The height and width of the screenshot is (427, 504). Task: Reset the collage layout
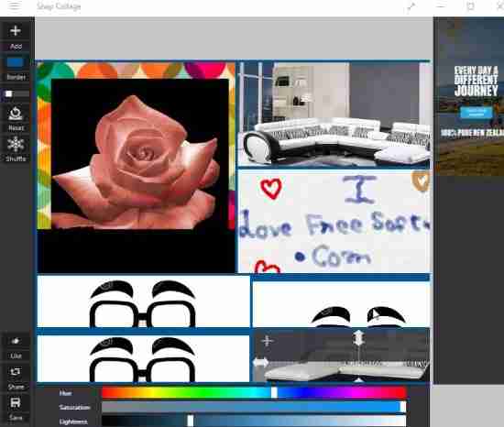(16, 114)
